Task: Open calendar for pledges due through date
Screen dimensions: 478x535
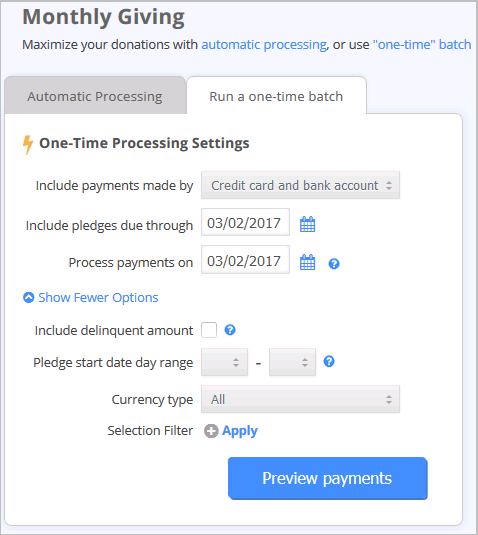Action: pos(307,224)
